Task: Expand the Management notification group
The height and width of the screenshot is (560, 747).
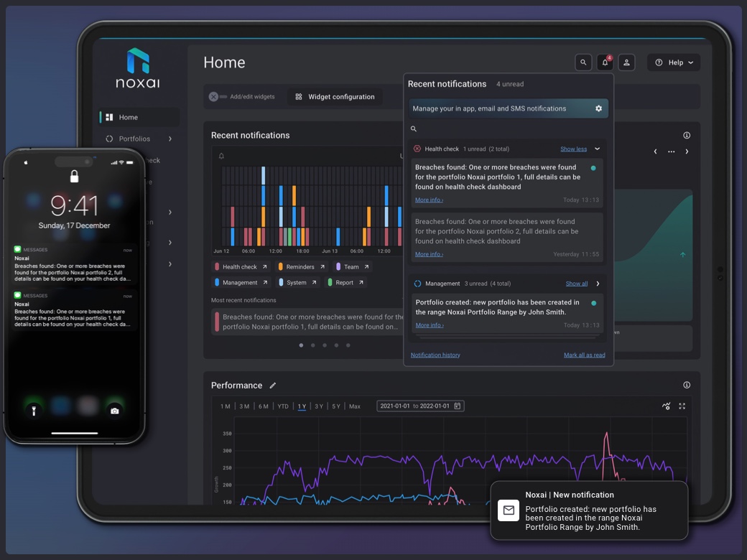Action: 597,284
